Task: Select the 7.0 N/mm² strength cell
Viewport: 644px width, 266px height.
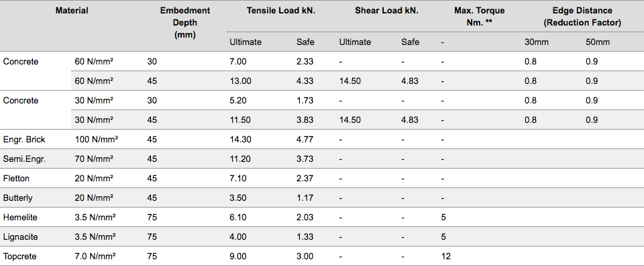Action: (x=95, y=256)
